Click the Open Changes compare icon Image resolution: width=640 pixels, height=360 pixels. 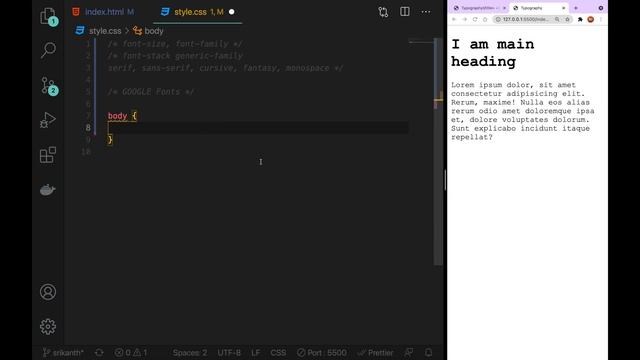[383, 12]
